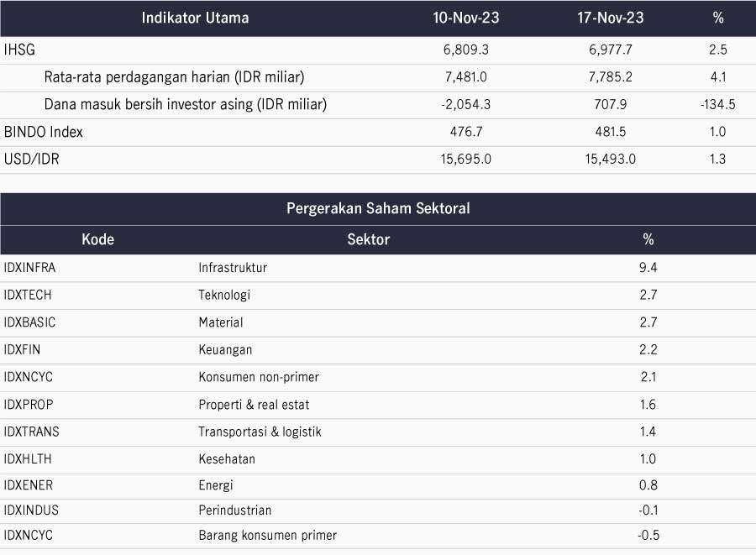The width and height of the screenshot is (756, 555).
Task: Click Rata-rata perdagangan harian row label
Action: pos(173,77)
